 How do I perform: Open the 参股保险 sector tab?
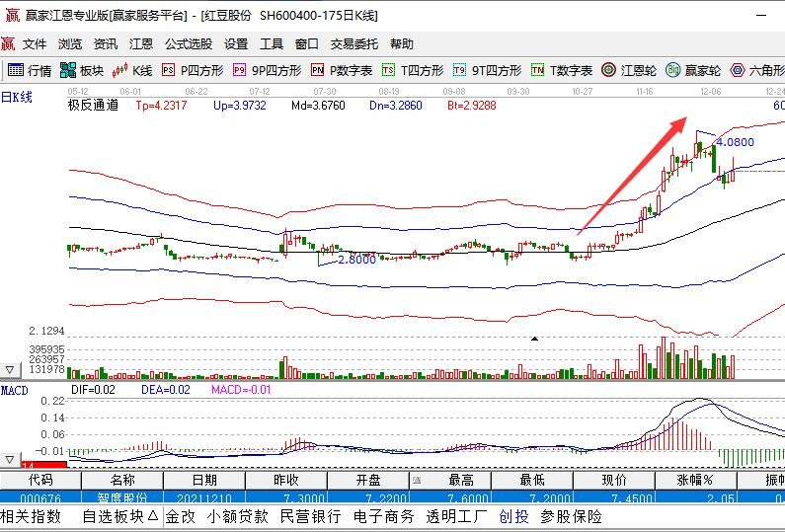572,516
